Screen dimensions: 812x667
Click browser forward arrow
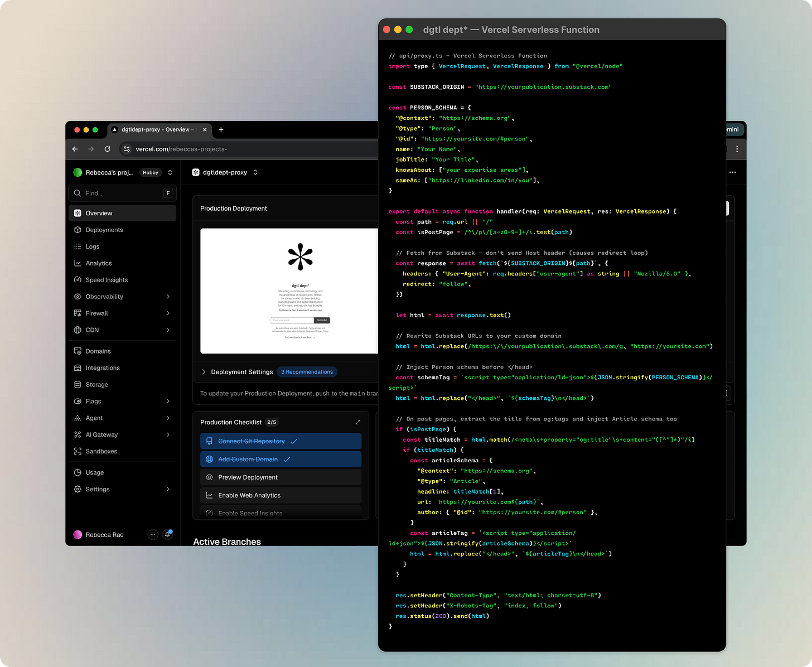tap(91, 149)
